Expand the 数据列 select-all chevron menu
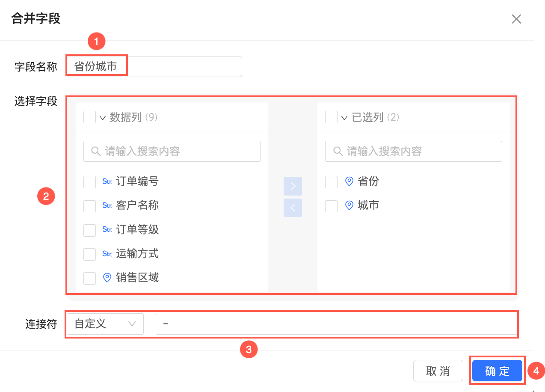This screenshot has height=392, width=545. coord(103,118)
